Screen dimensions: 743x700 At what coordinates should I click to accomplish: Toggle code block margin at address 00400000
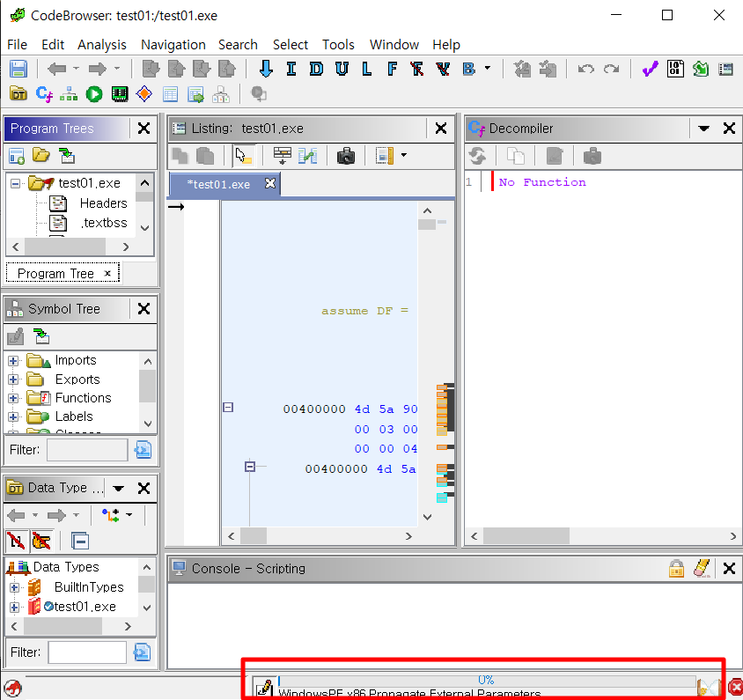click(228, 407)
